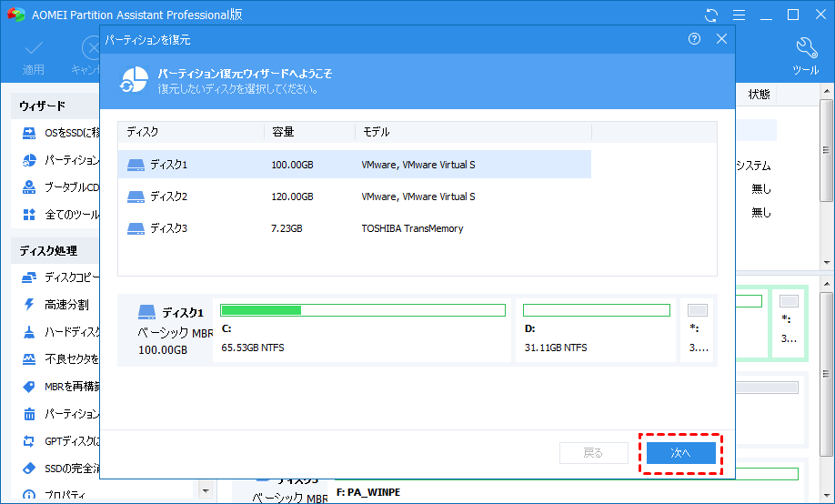835x504 pixels.
Task: Select the C: 65.53GB NTFS partition block
Action: tap(362, 330)
